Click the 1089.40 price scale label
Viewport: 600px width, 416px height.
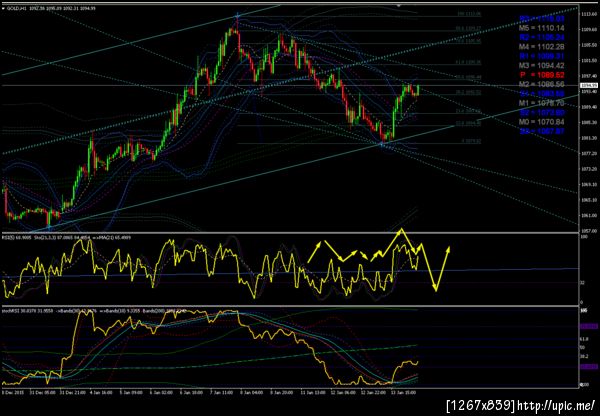click(x=589, y=107)
